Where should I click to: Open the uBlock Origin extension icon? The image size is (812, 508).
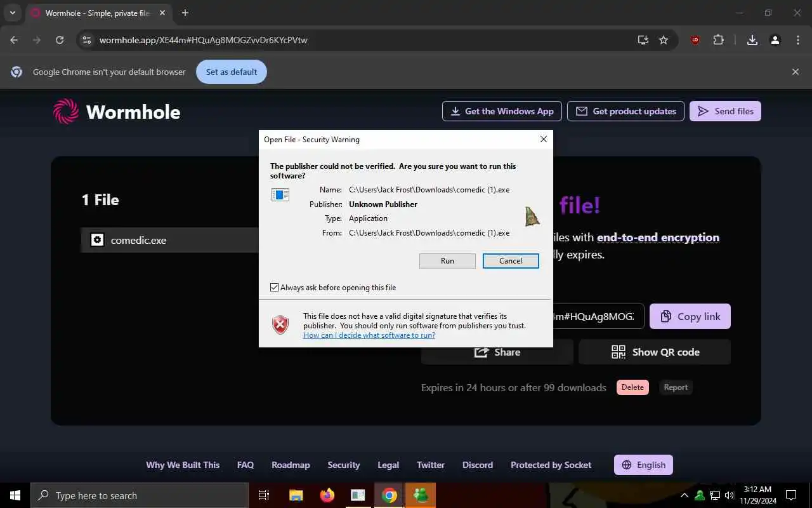(695, 40)
